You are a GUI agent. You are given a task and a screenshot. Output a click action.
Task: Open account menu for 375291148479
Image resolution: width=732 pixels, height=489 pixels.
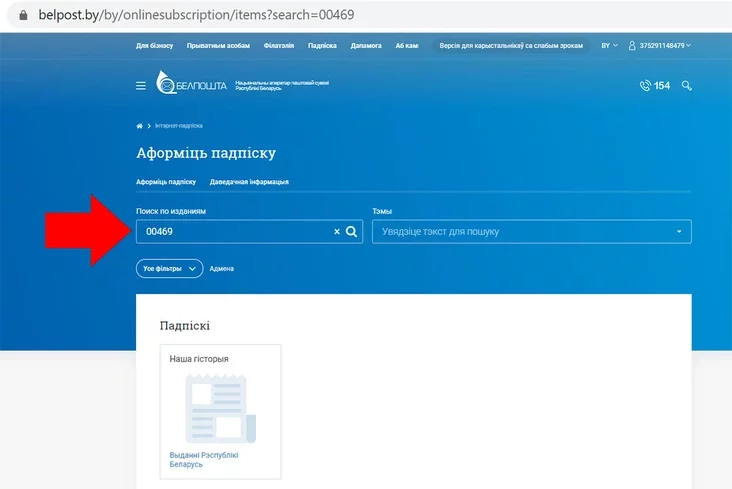pyautogui.click(x=663, y=46)
